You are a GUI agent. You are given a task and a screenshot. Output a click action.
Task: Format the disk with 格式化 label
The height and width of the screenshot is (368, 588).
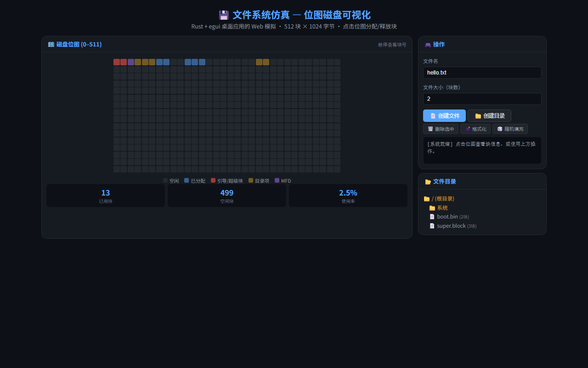[479, 129]
